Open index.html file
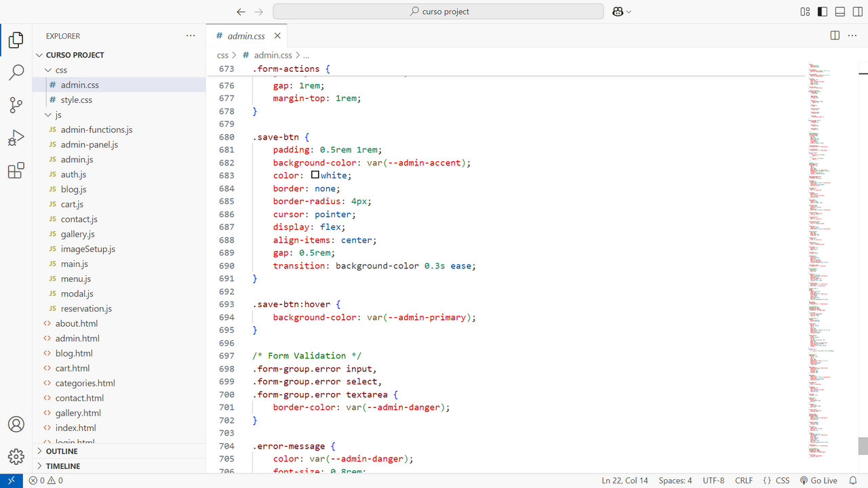 tap(119, 428)
